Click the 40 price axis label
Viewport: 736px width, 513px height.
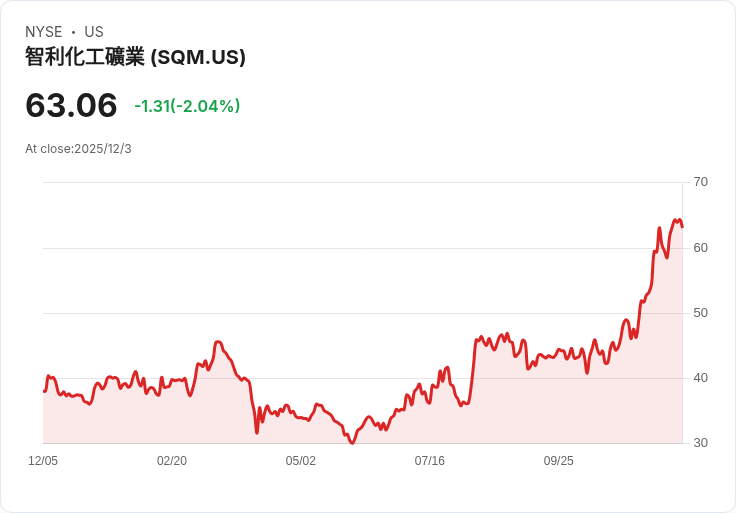coord(701,378)
